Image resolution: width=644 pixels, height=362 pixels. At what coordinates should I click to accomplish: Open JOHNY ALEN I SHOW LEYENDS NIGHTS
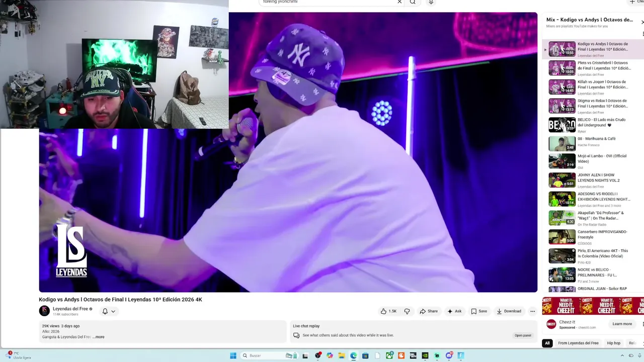[x=589, y=180]
